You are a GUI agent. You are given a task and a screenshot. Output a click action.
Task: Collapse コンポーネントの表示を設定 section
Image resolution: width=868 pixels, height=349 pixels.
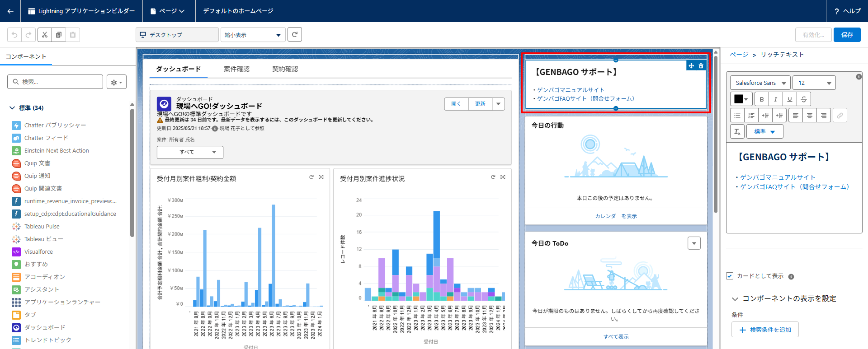735,299
